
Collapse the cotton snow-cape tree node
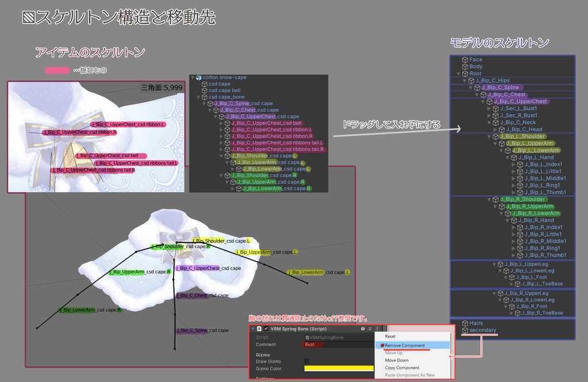193,78
